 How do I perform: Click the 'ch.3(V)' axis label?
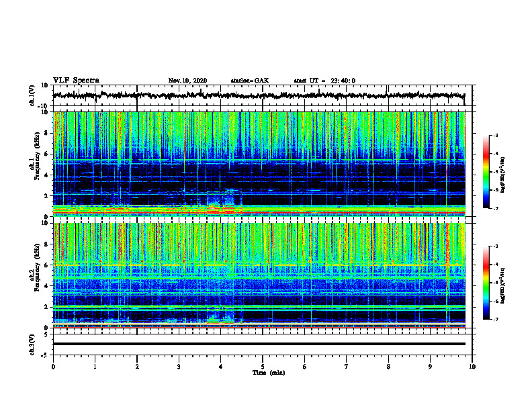coord(32,345)
